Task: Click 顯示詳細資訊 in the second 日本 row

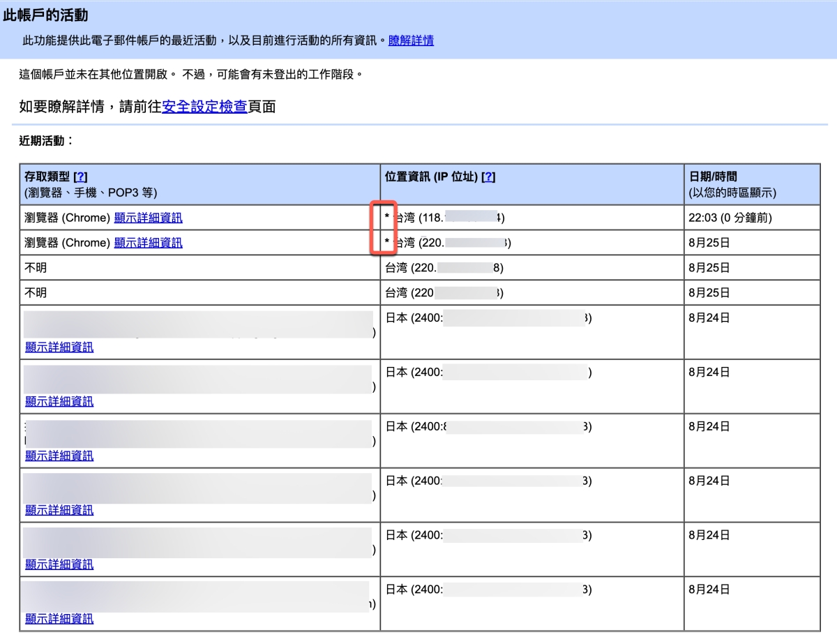Action: pyautogui.click(x=59, y=401)
